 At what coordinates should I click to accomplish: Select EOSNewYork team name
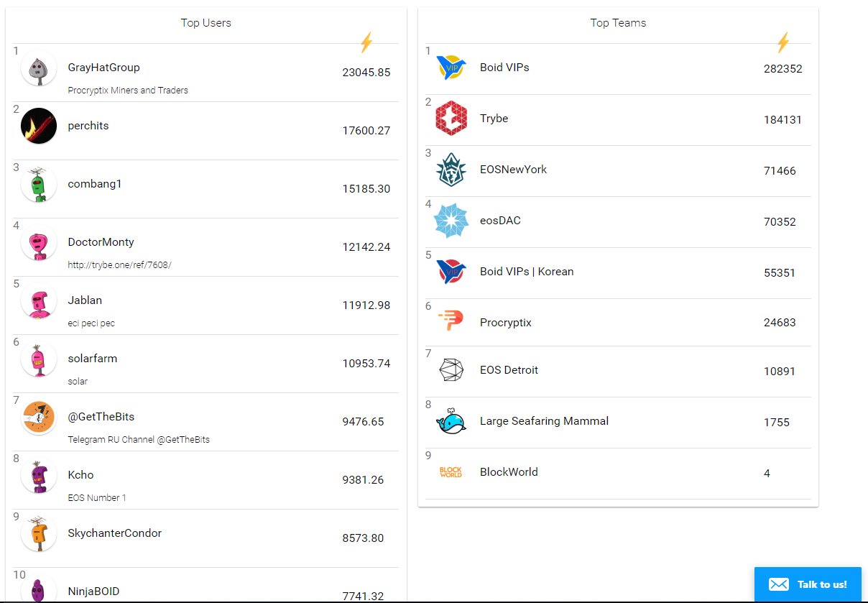pyautogui.click(x=513, y=170)
